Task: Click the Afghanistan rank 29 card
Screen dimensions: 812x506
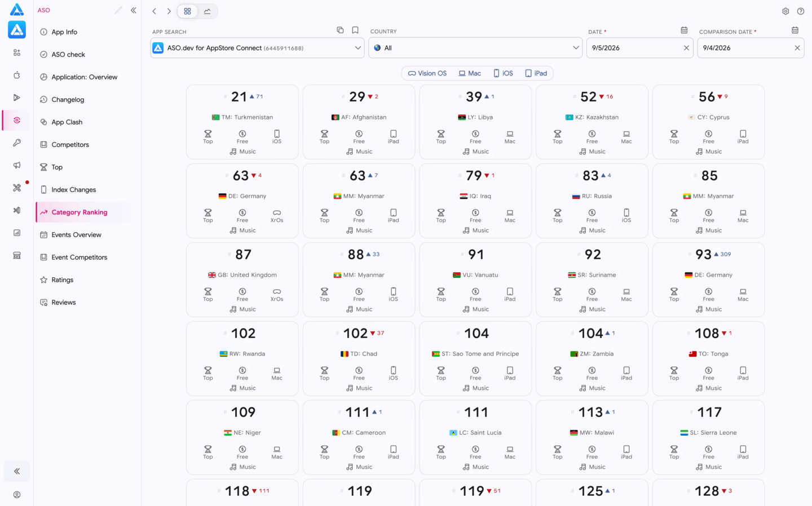Action: 359,122
